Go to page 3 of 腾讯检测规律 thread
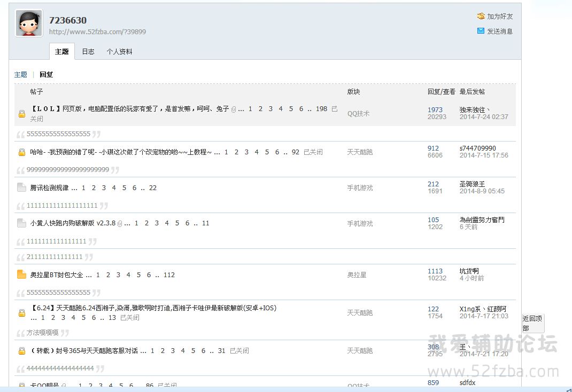This screenshot has height=392, width=572. click(x=104, y=187)
